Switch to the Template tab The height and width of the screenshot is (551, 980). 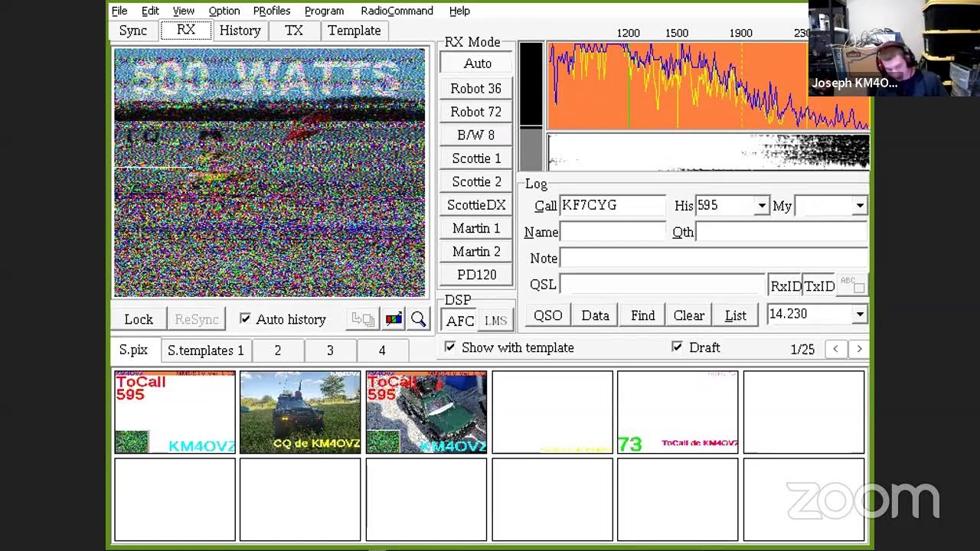click(x=354, y=31)
